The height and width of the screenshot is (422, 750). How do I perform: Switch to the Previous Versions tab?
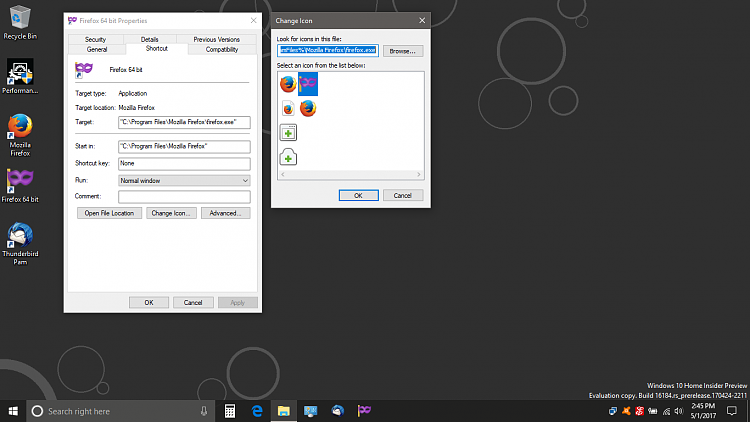[216, 39]
